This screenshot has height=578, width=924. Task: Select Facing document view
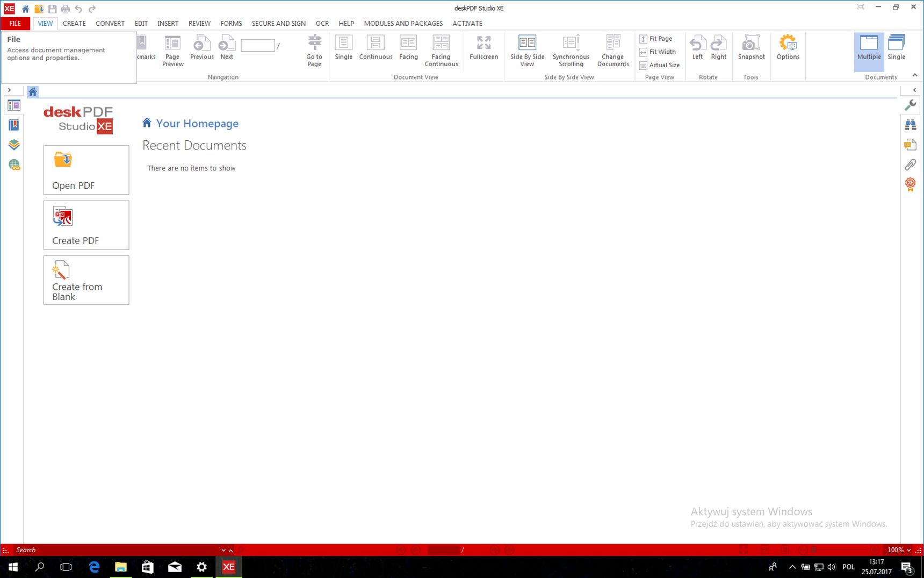[x=408, y=47]
